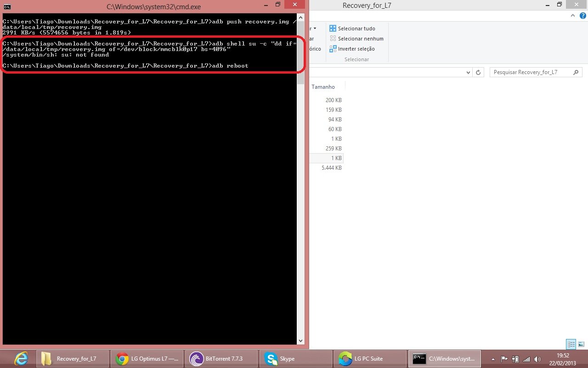This screenshot has width=588, height=368.
Task: Select the 60 KB size cell
Action: (x=335, y=129)
